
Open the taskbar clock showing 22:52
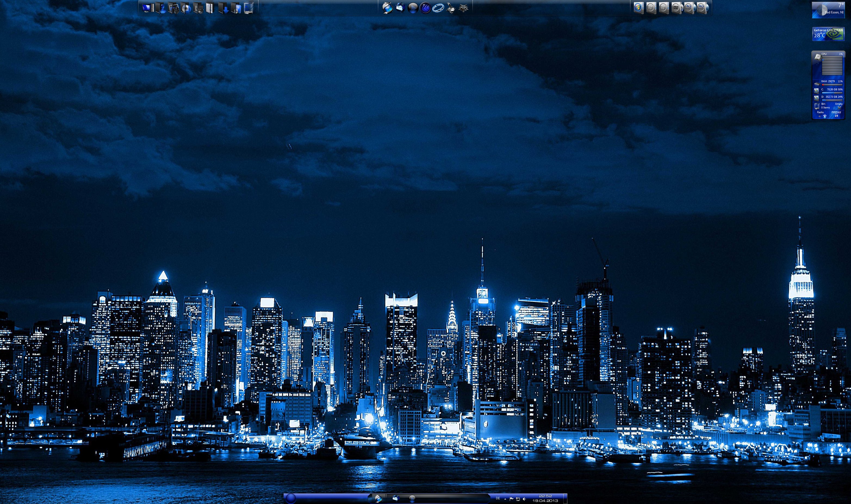(545, 498)
